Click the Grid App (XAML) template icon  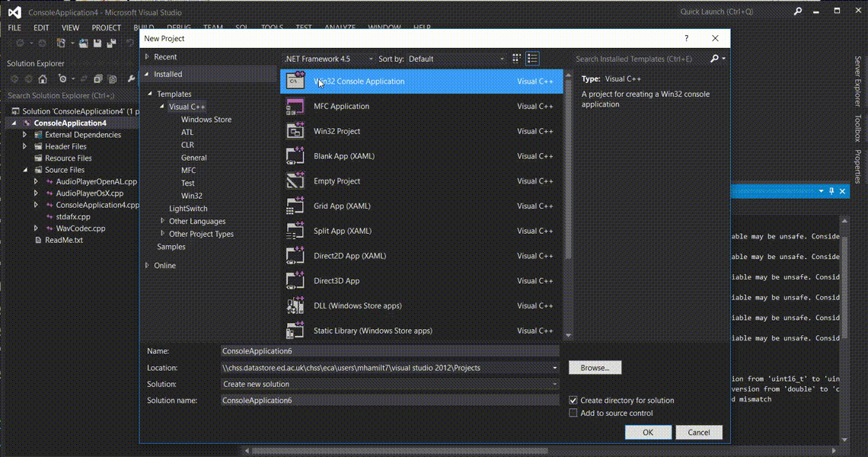click(295, 206)
